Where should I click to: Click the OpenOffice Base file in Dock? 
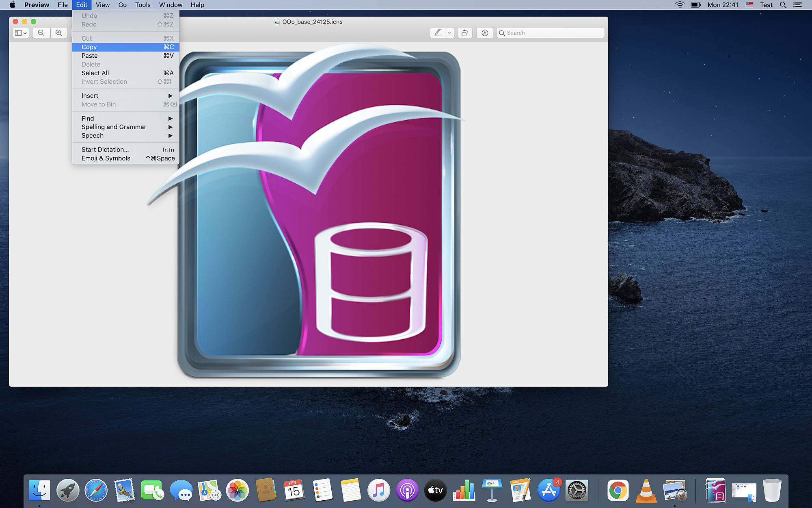pyautogui.click(x=716, y=490)
